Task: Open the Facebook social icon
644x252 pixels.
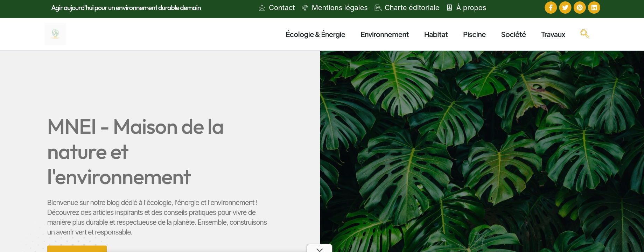Action: tap(551, 7)
